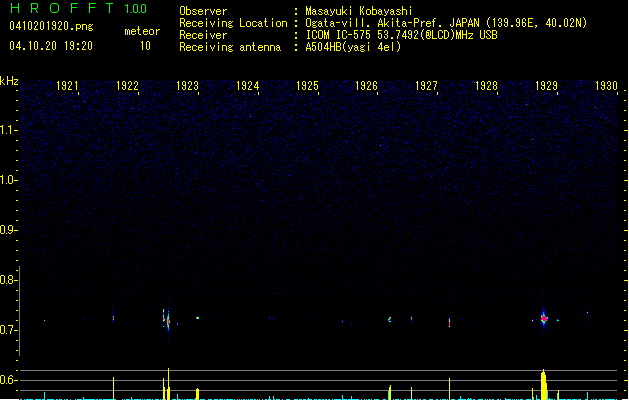This screenshot has width=629, height=400.
Task: Click the meteor count value 10
Action: point(145,46)
